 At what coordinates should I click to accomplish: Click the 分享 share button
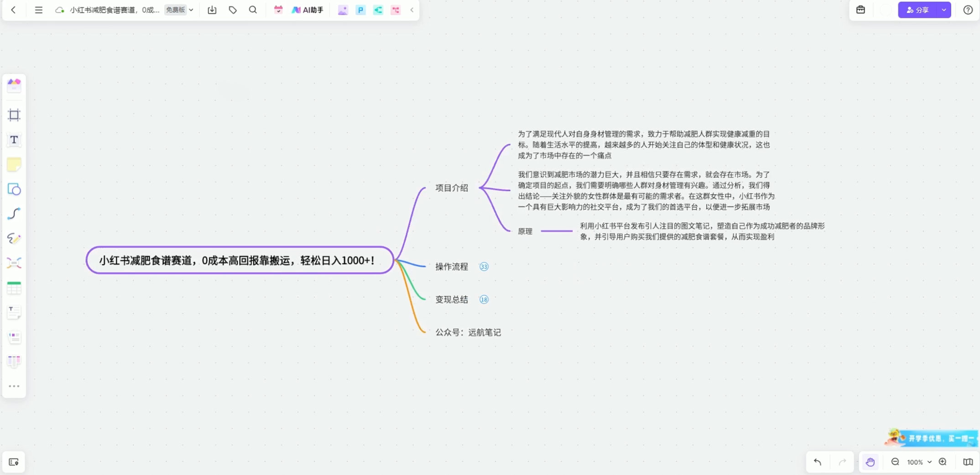pyautogui.click(x=918, y=10)
